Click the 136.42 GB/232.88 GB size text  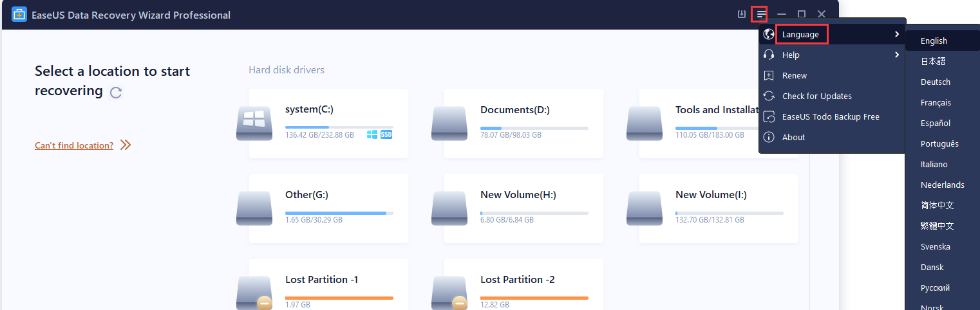pyautogui.click(x=319, y=135)
